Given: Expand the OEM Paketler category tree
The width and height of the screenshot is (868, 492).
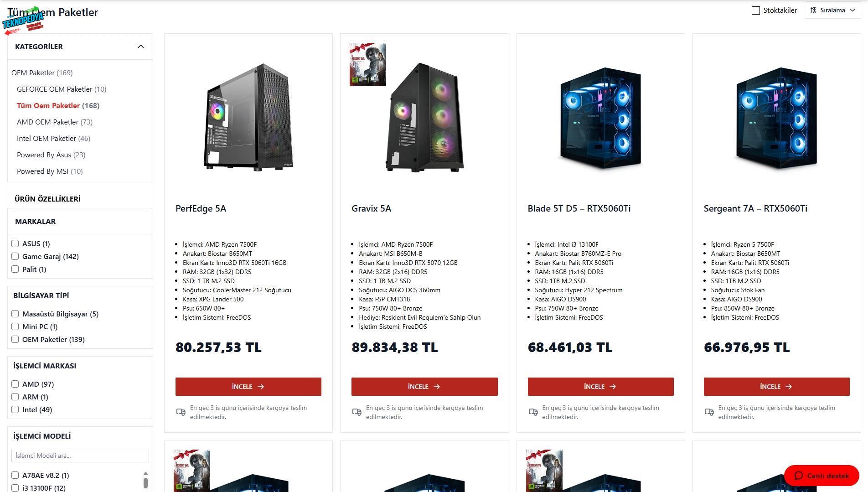Looking at the screenshot, I should [x=42, y=73].
